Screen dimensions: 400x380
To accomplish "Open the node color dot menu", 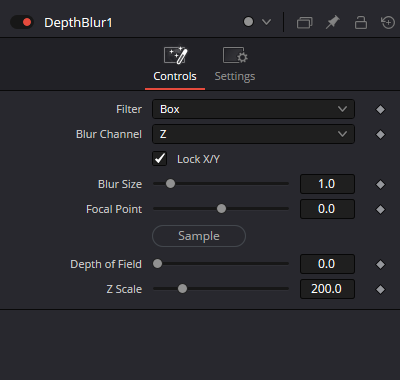I will [x=248, y=22].
